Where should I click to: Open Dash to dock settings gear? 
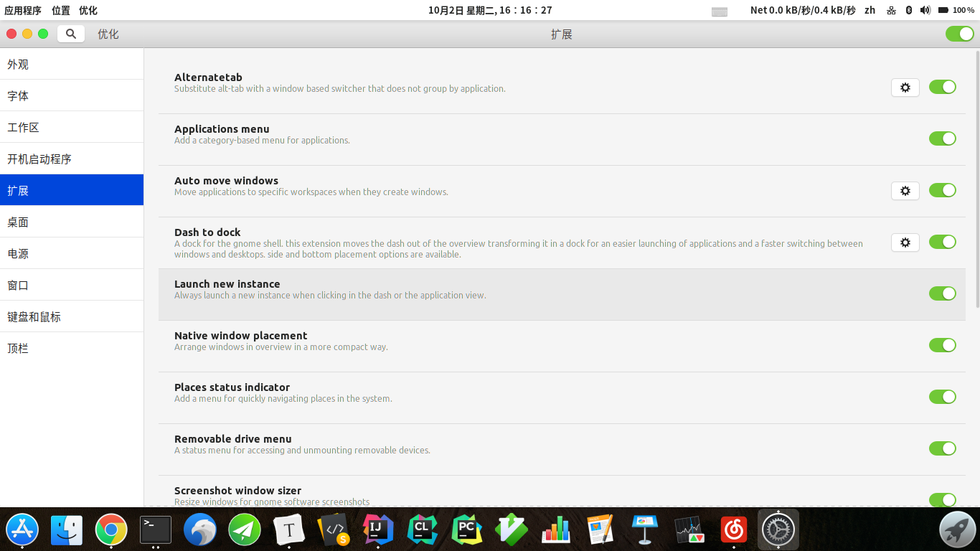click(905, 242)
